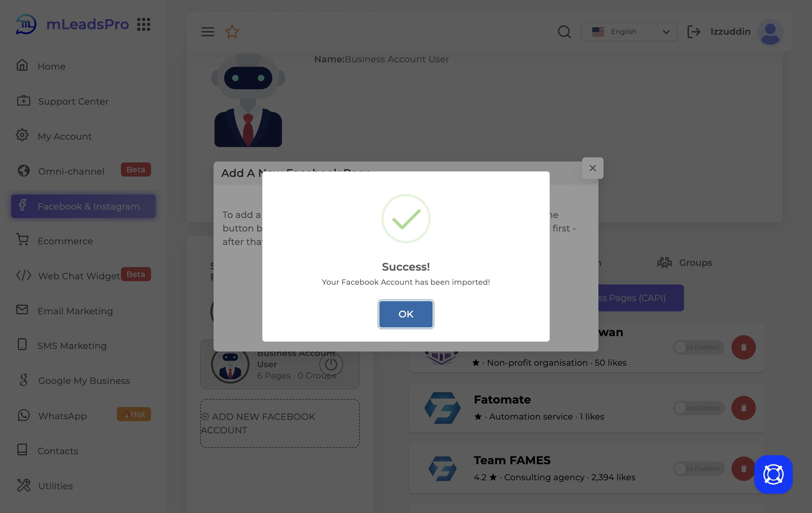
Task: Click the Omni-channel sidebar icon
Action: click(22, 171)
